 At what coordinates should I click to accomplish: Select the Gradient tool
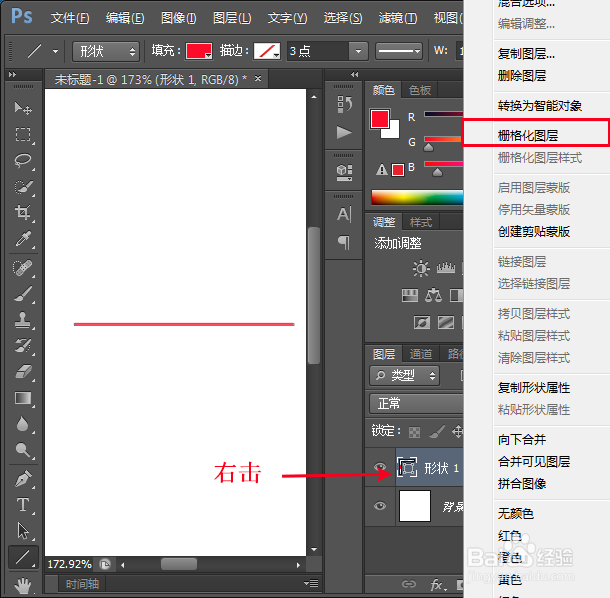[23, 398]
